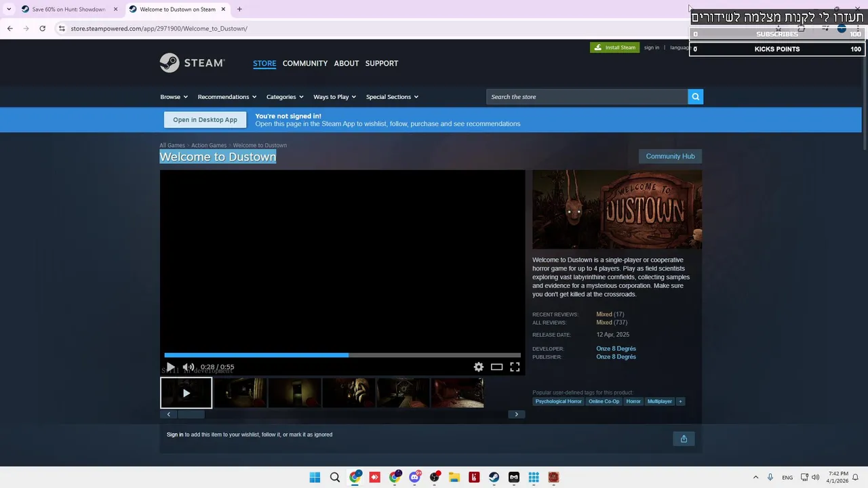Open the ABOUT page
Image resolution: width=868 pixels, height=488 pixels.
[x=346, y=63]
